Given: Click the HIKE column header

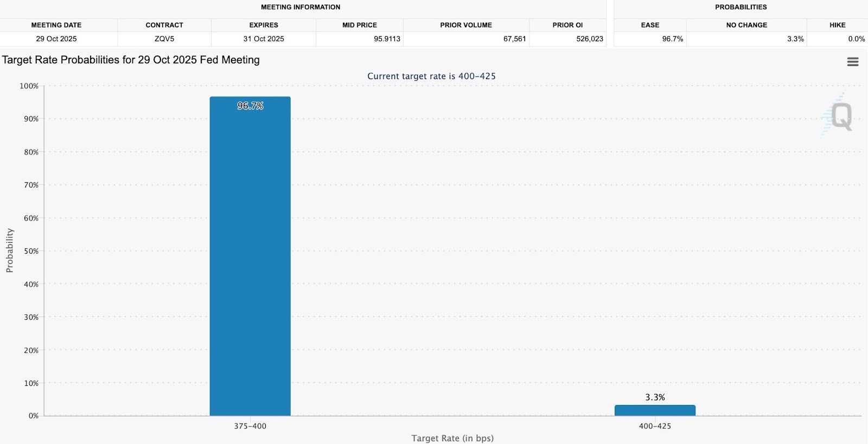Looking at the screenshot, I should (x=837, y=25).
